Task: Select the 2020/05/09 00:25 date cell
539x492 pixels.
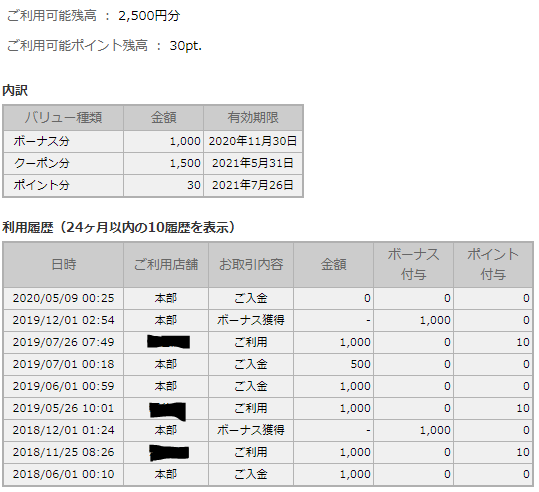Action: tap(63, 298)
